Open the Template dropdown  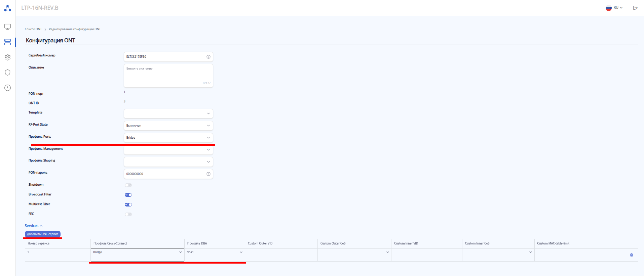pos(168,113)
